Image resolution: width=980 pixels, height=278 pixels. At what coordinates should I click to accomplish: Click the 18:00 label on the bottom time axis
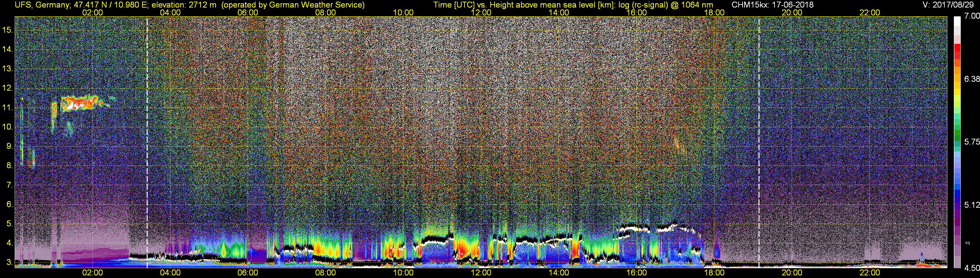[714, 273]
